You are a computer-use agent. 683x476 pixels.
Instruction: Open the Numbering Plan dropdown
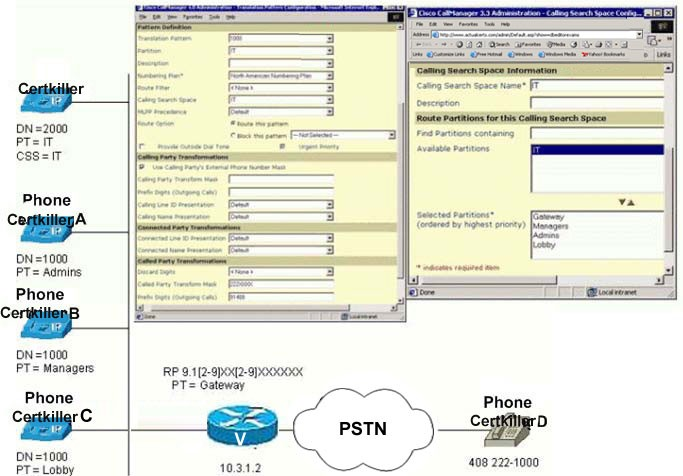pos(330,76)
